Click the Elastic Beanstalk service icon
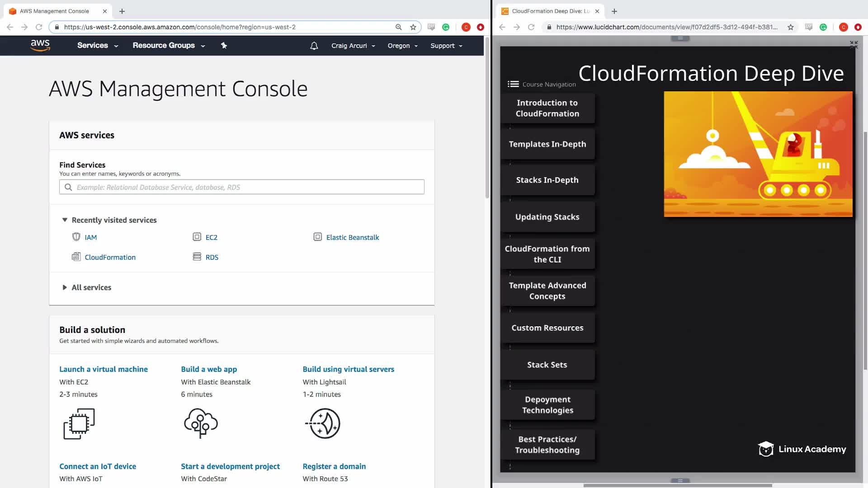This screenshot has height=488, width=868. (x=317, y=237)
